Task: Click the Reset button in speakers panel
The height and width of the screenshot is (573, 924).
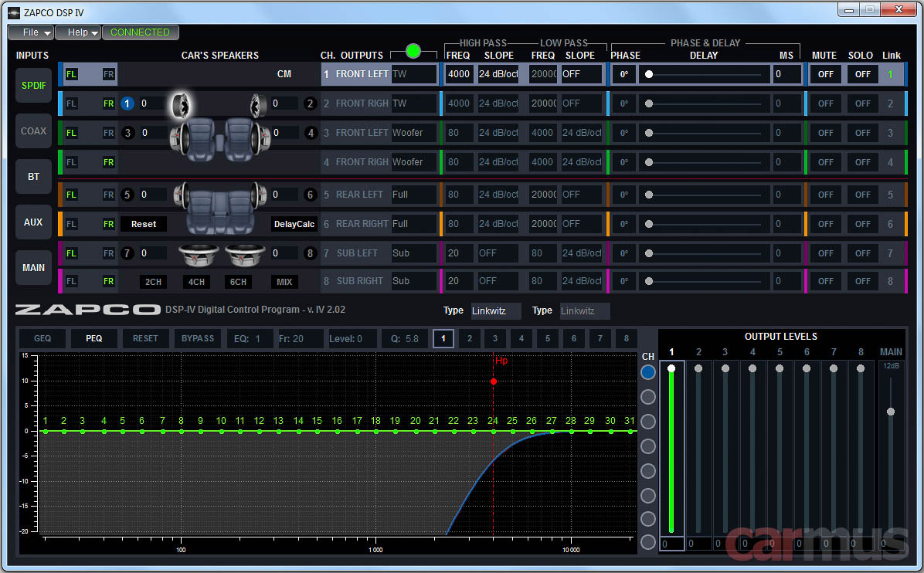Action: click(x=144, y=225)
